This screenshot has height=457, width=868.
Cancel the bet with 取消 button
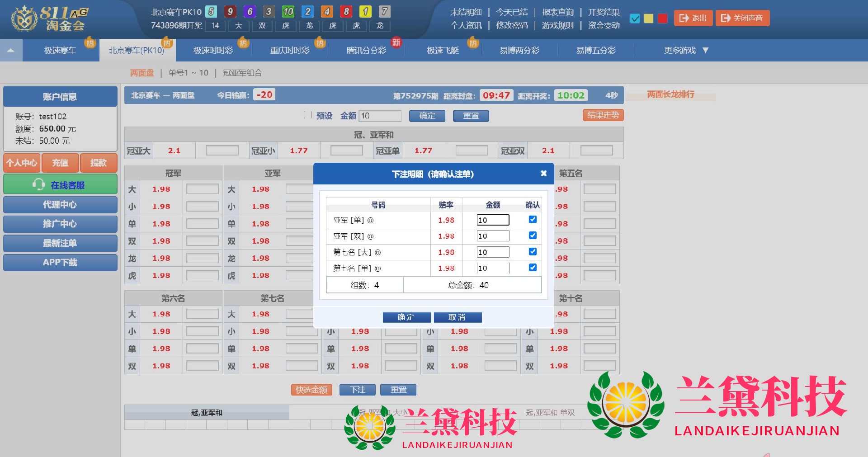click(x=457, y=317)
